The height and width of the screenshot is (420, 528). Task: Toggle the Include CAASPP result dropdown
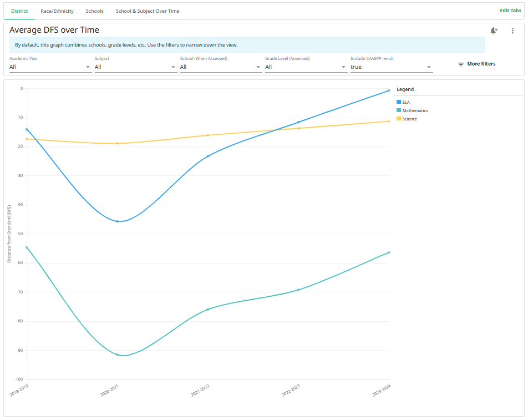pyautogui.click(x=392, y=67)
